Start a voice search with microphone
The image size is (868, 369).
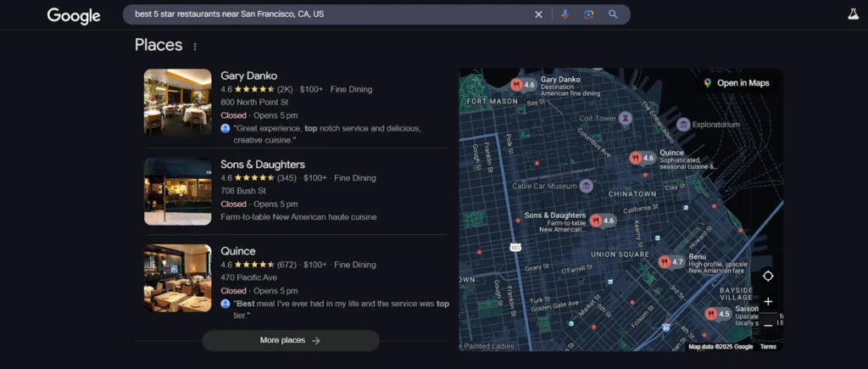pyautogui.click(x=565, y=14)
